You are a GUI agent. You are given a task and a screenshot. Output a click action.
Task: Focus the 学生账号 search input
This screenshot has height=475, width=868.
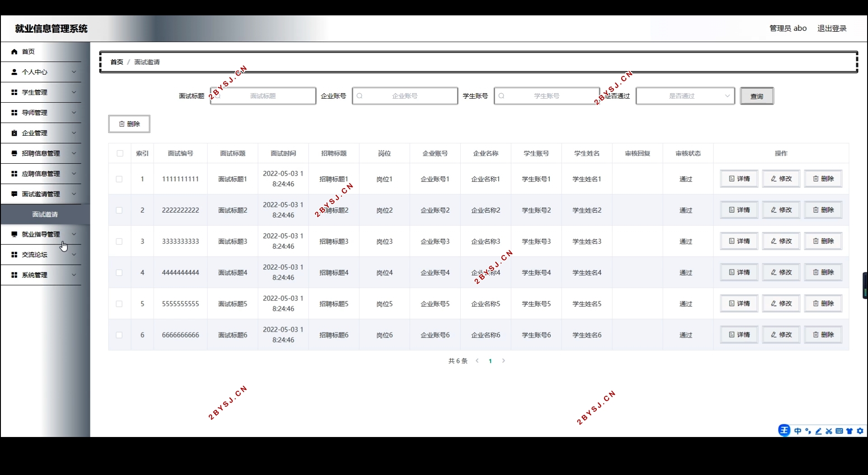tap(547, 96)
